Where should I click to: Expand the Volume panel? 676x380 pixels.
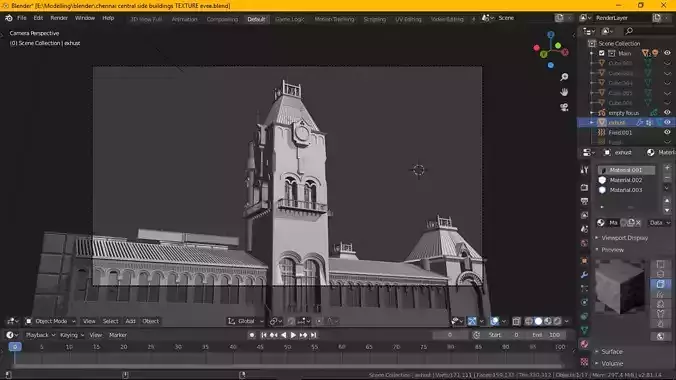[x=611, y=364]
